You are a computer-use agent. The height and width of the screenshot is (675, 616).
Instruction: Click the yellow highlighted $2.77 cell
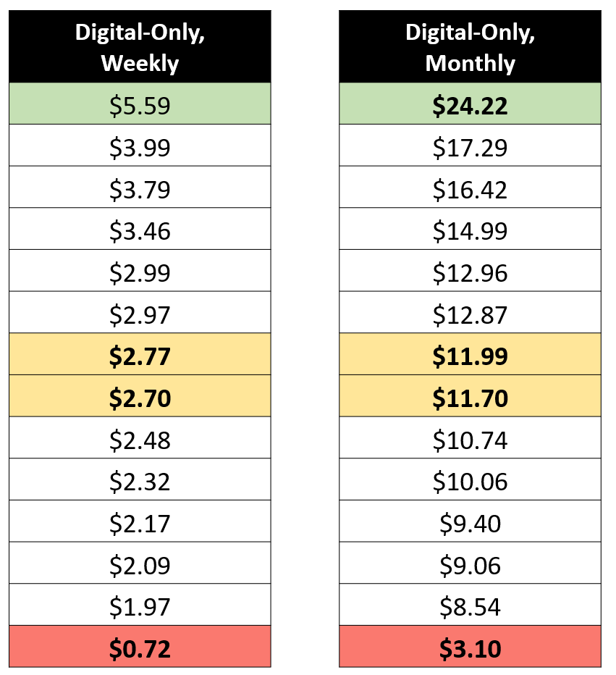point(140,356)
